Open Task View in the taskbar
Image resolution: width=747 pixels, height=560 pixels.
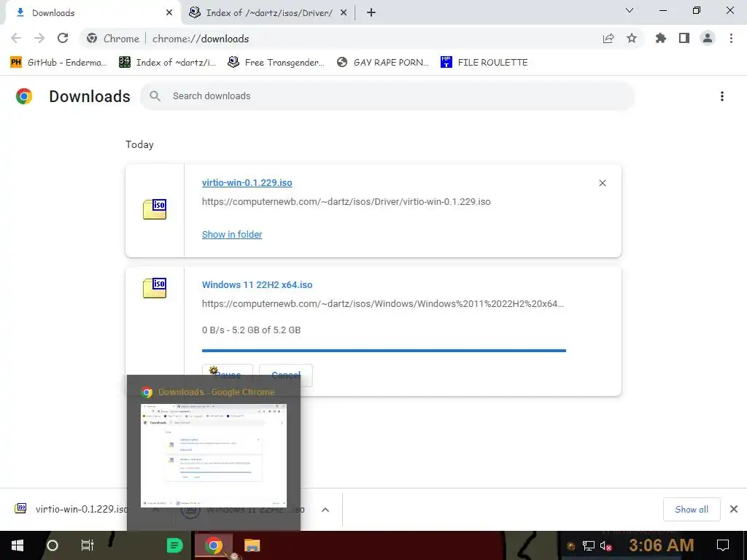[x=88, y=545]
